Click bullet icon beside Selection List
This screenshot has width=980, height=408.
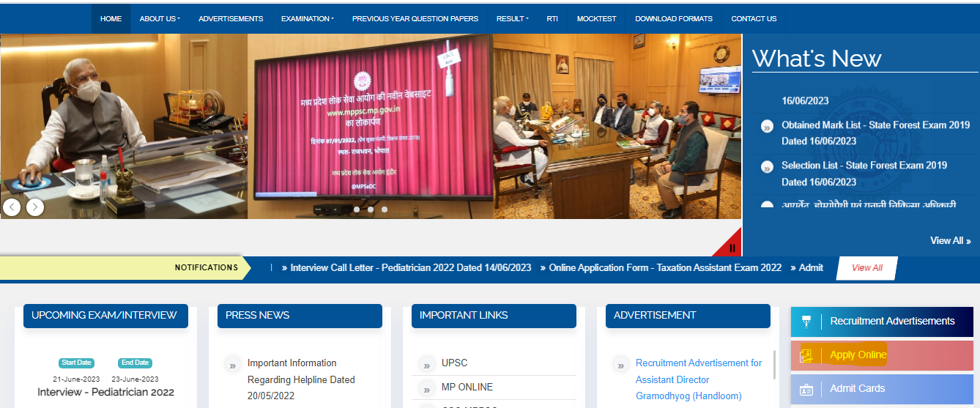pos(767,167)
